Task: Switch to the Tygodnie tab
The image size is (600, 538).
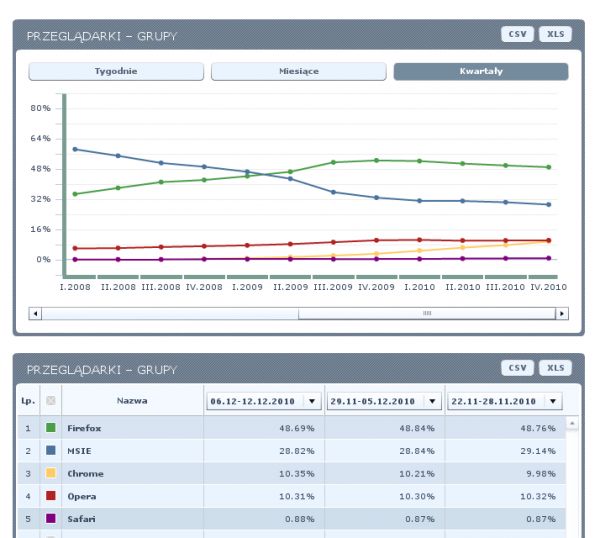Action: tap(116, 71)
